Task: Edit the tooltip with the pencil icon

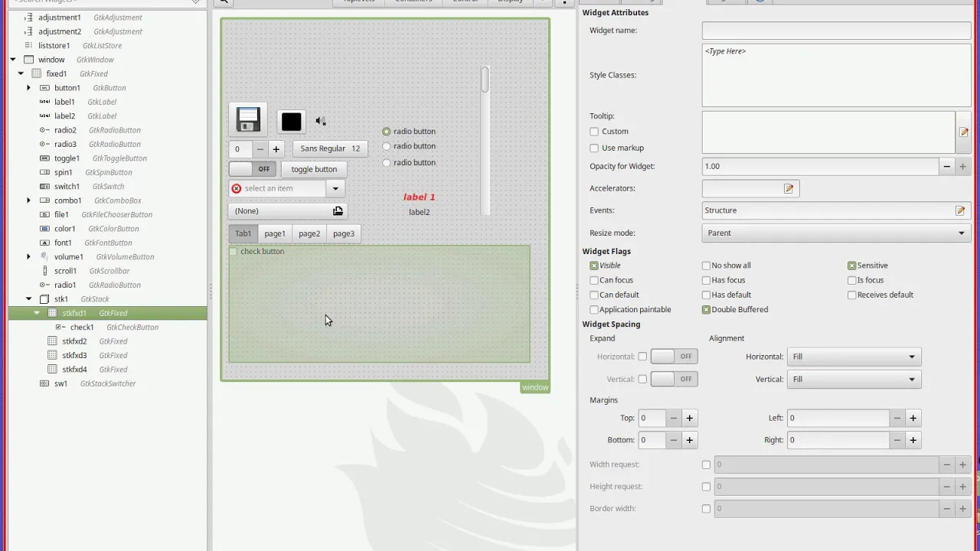Action: 964,132
